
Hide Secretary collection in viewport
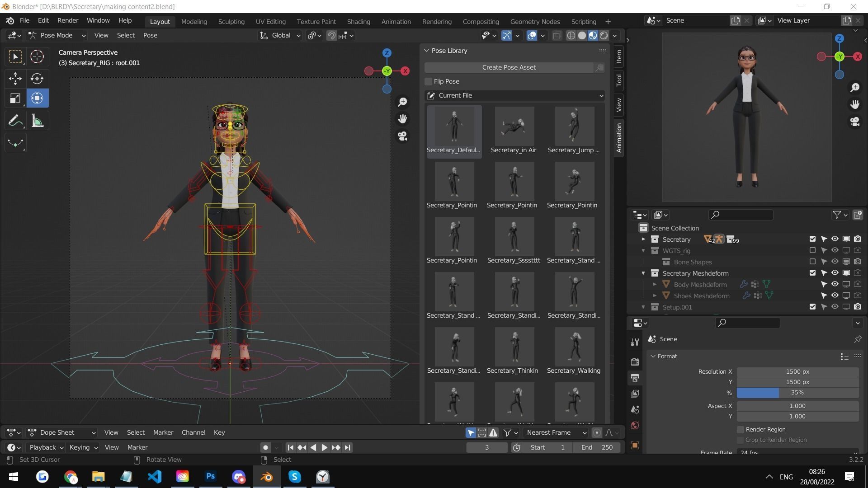click(835, 239)
